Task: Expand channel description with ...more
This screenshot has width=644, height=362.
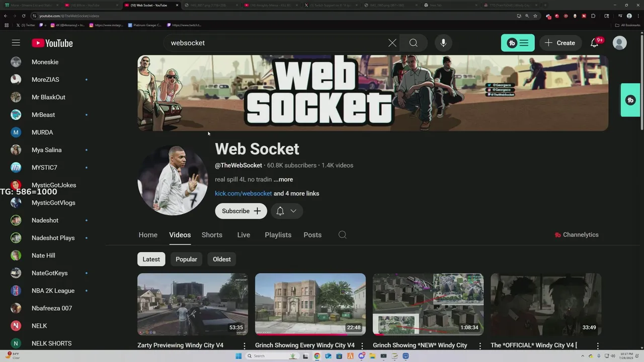Action: [x=283, y=179]
